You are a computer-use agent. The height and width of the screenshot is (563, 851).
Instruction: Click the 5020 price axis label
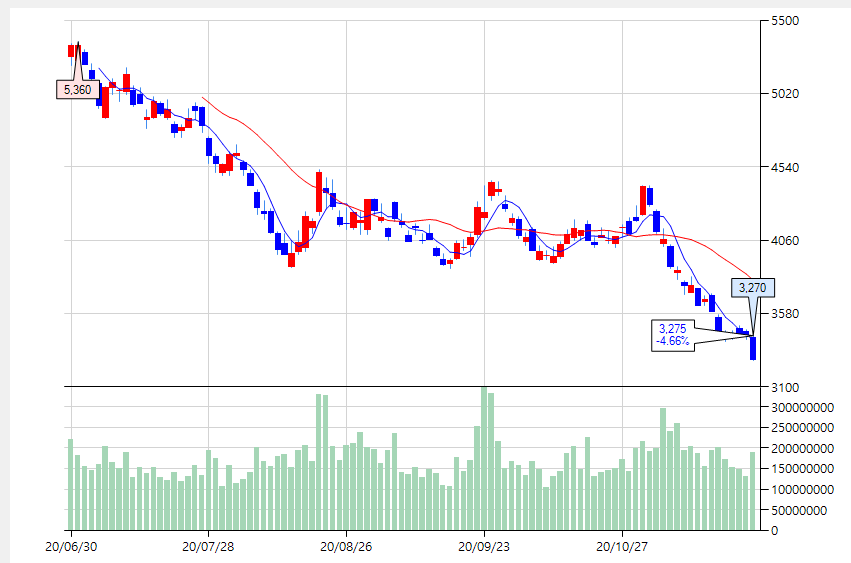[785, 94]
